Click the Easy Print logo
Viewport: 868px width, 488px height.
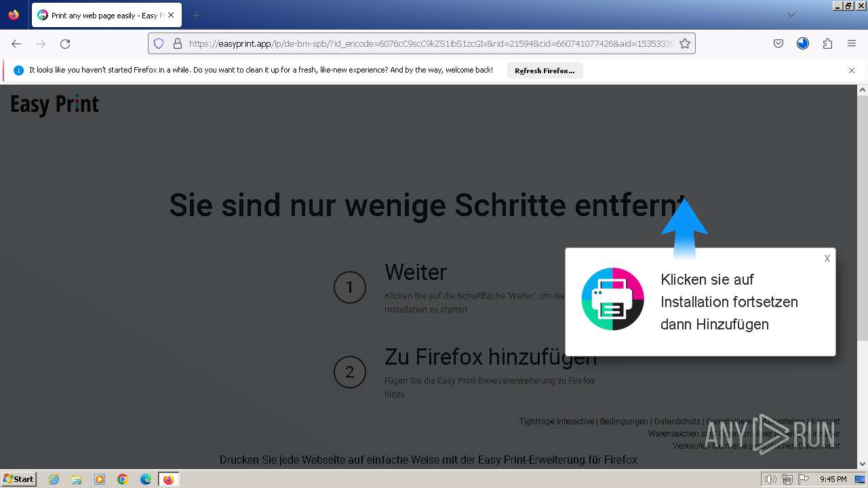click(55, 104)
